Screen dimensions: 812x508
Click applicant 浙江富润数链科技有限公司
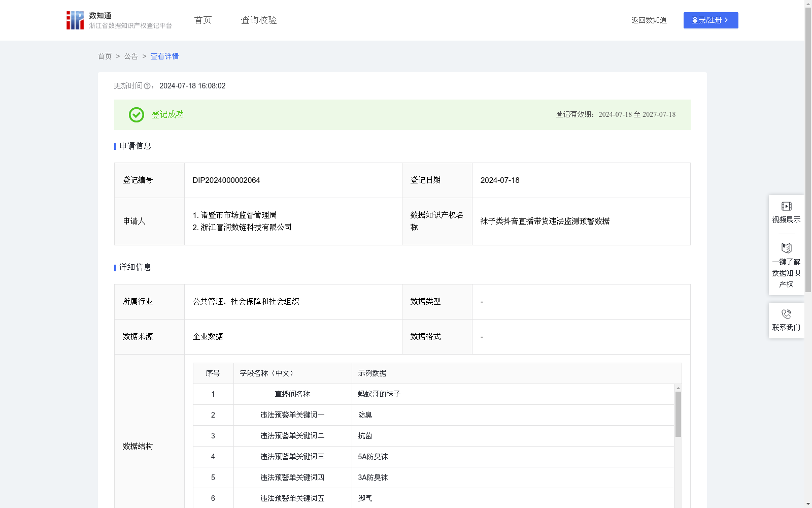tap(246, 228)
